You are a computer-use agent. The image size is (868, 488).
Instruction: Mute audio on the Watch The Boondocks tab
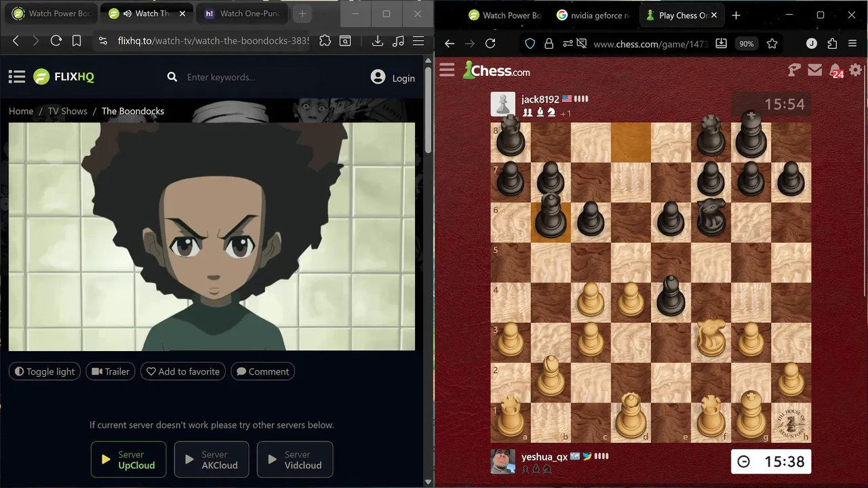pyautogui.click(x=127, y=14)
